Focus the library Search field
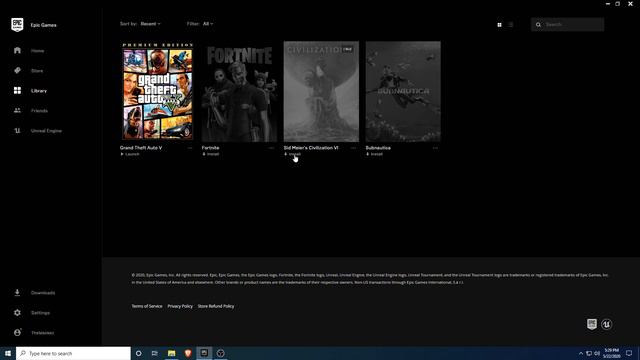 (x=567, y=24)
